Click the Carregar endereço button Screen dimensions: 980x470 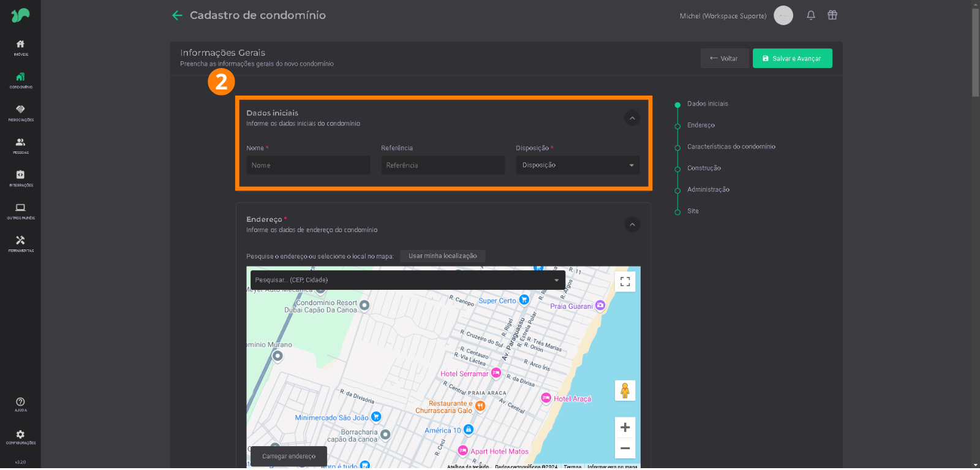[x=289, y=457]
